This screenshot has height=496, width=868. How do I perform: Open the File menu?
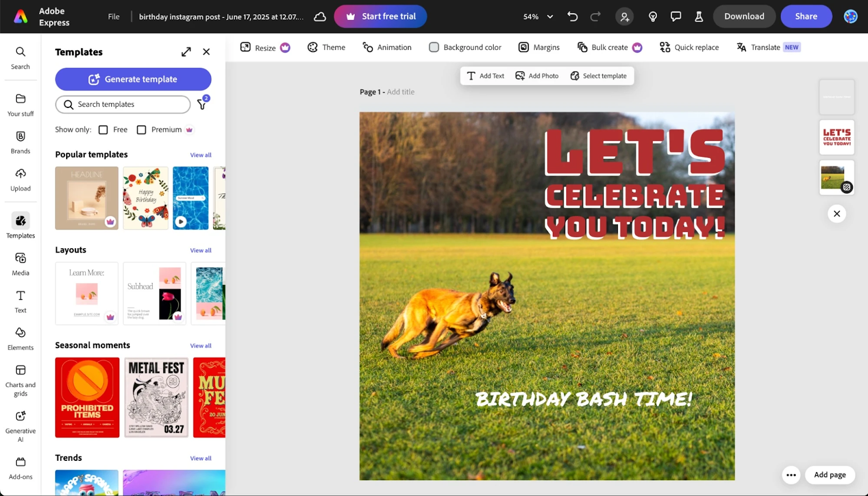pos(113,16)
